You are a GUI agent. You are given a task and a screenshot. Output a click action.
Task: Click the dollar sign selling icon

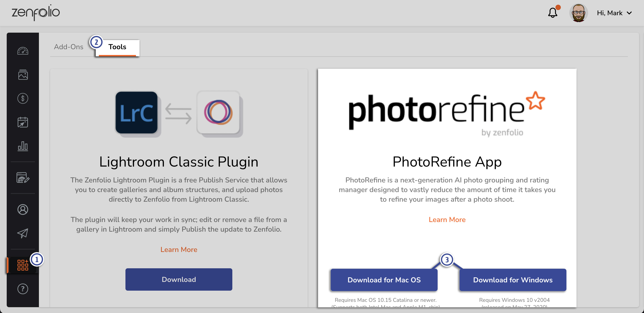pyautogui.click(x=23, y=98)
